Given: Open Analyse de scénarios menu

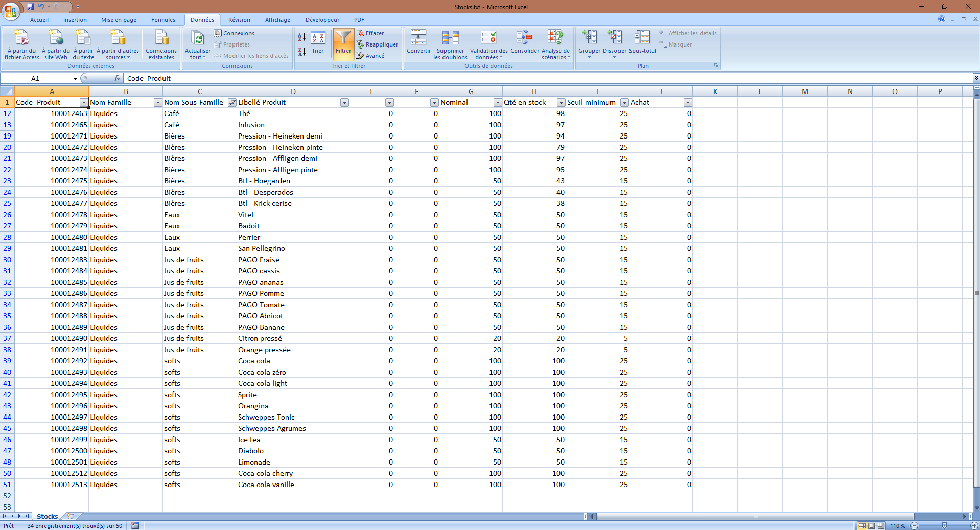Looking at the screenshot, I should 555,45.
